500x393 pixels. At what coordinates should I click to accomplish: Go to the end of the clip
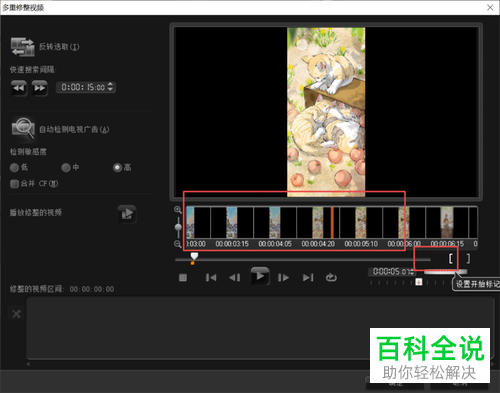(x=308, y=278)
